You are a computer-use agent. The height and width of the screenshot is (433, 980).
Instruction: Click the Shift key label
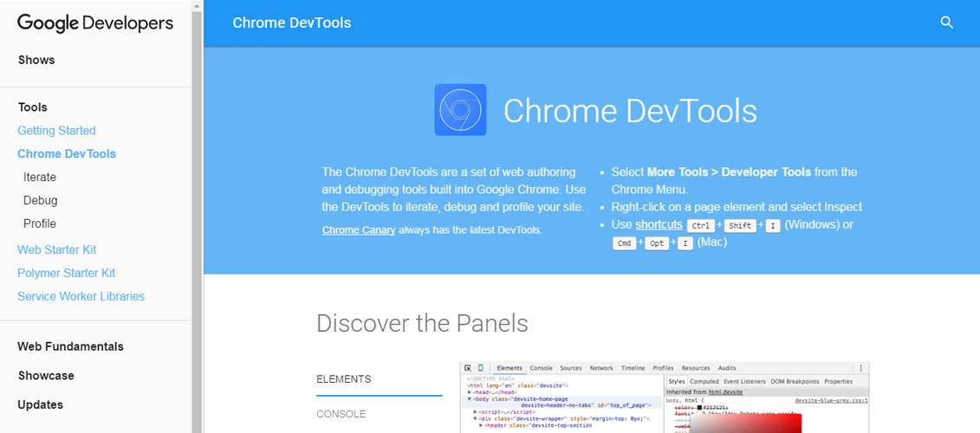[740, 226]
